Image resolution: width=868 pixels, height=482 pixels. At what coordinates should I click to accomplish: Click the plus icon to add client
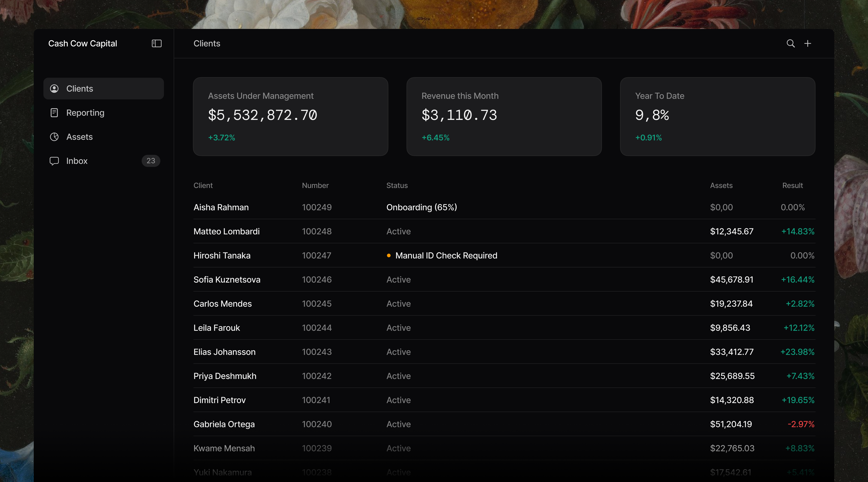(x=808, y=43)
